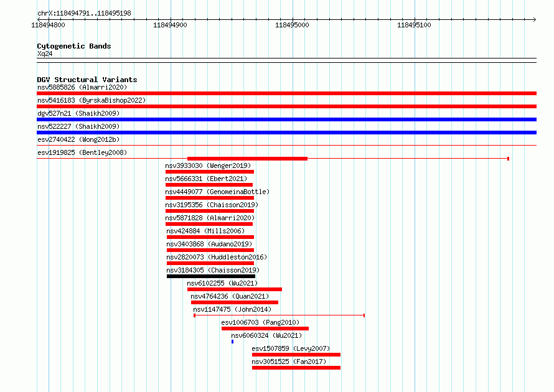Image resolution: width=554 pixels, height=392 pixels.
Task: Click the Xq24 band label
Action: pyautogui.click(x=45, y=54)
